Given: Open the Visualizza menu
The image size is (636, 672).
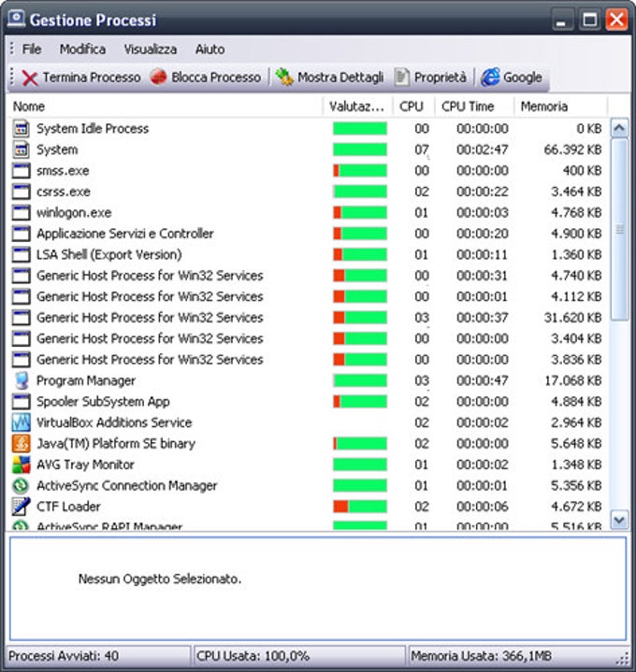Looking at the screenshot, I should pyautogui.click(x=151, y=50).
